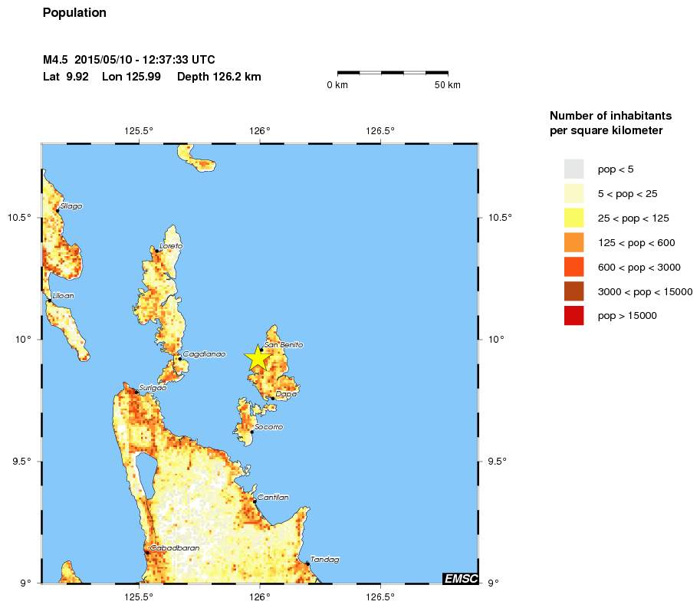
Task: Select the Dapa town marker
Action: click(x=273, y=398)
